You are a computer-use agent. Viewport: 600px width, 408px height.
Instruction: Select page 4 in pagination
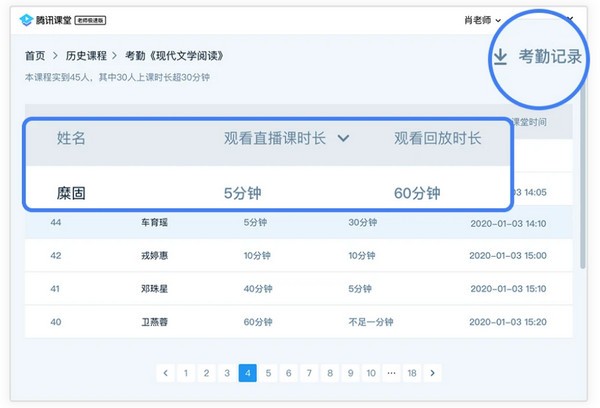(247, 373)
